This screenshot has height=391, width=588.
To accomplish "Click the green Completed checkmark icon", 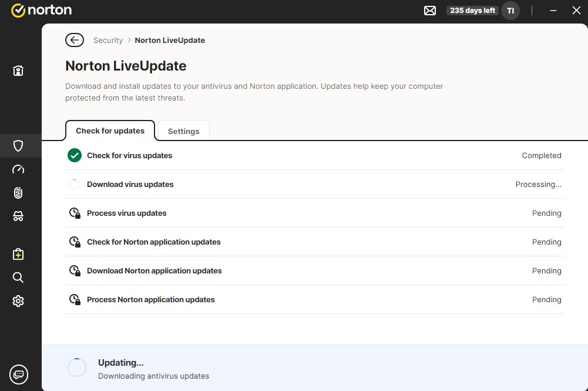I will tap(74, 155).
